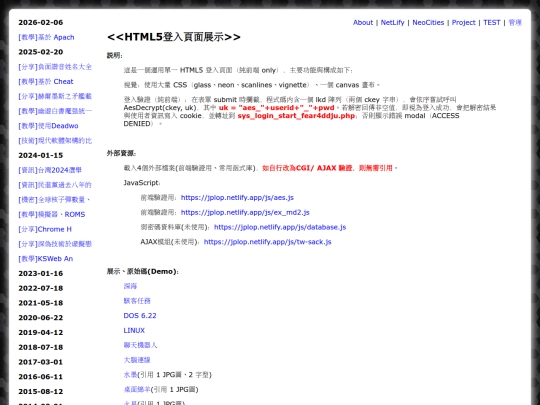Expand the 2018-07-18 date group
Image resolution: width=540 pixels, height=405 pixels.
coord(41,347)
